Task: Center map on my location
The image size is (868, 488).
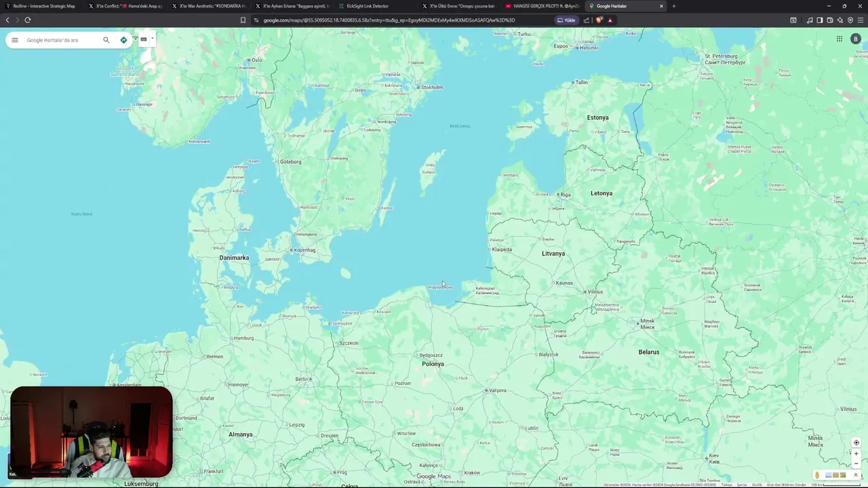Action: click(x=856, y=443)
